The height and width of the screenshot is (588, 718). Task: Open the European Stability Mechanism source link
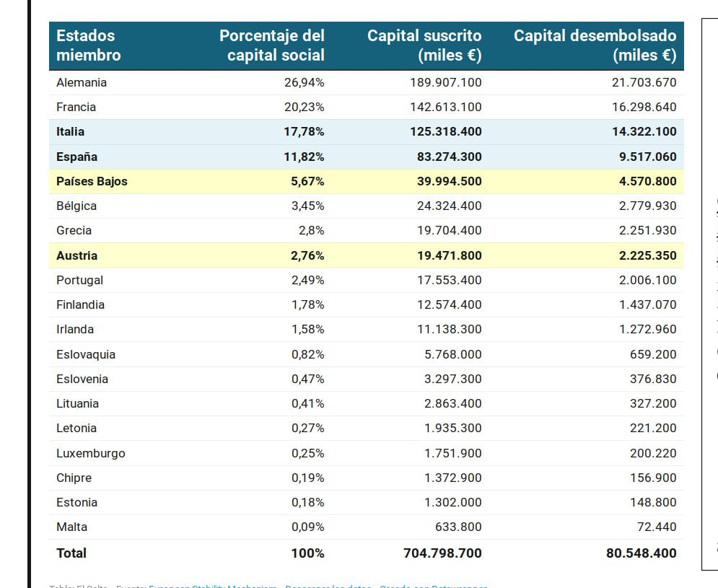click(x=212, y=586)
